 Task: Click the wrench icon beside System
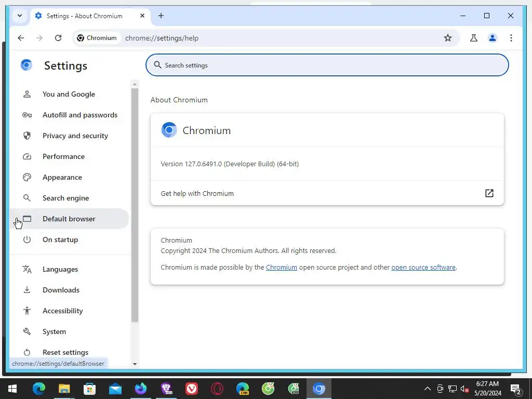(x=27, y=331)
